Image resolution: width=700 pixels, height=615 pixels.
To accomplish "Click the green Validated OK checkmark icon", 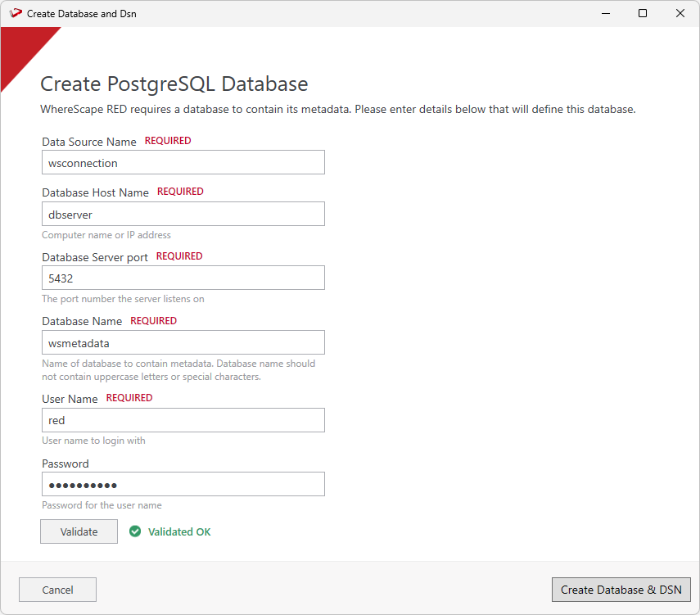I will click(x=135, y=531).
